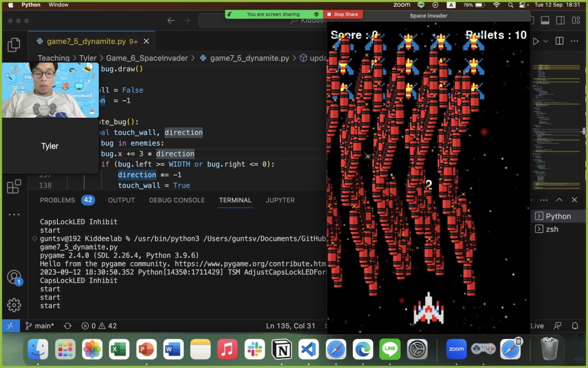The image size is (588, 368).
Task: Click the player spaceship in Space Invader window
Action: (429, 308)
